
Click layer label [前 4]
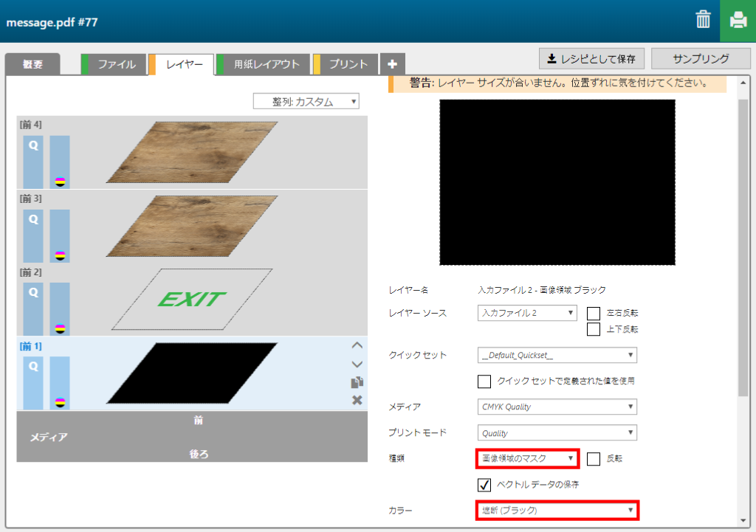point(31,125)
